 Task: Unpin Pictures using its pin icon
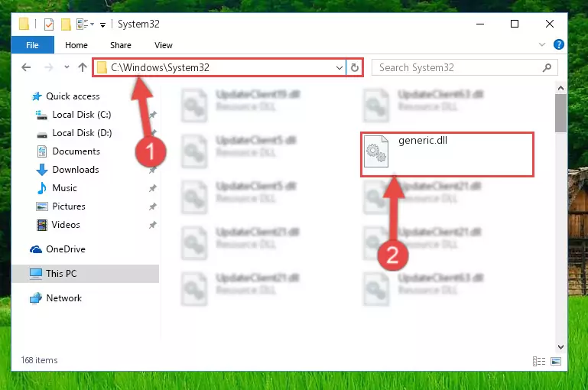point(153,206)
